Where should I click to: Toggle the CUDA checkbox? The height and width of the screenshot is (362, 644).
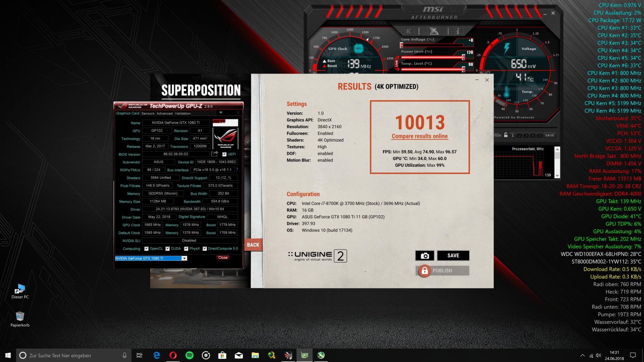[168, 249]
